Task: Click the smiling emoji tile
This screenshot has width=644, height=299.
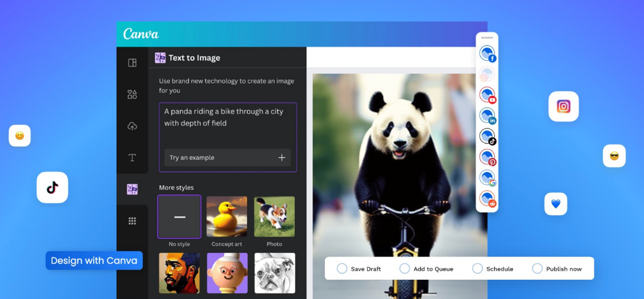Action: point(20,136)
